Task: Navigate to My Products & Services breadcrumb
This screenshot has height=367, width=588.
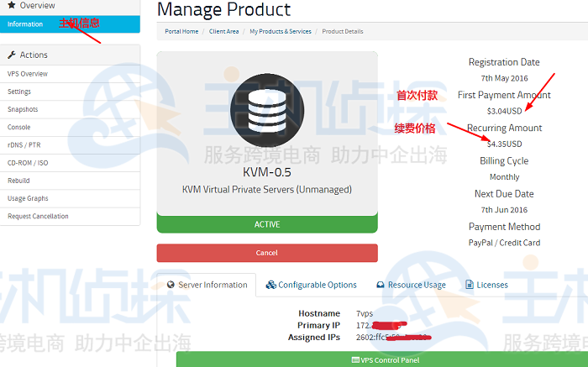Action: (x=280, y=31)
